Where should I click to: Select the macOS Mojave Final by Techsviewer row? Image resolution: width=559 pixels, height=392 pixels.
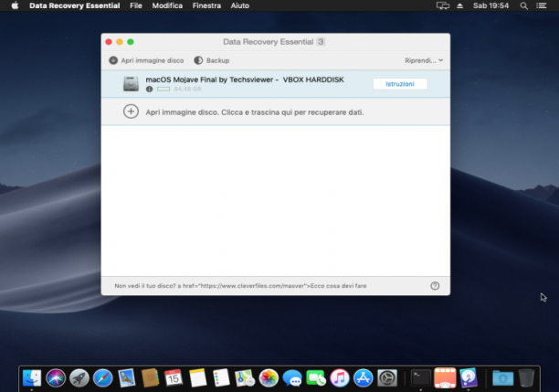point(275,84)
